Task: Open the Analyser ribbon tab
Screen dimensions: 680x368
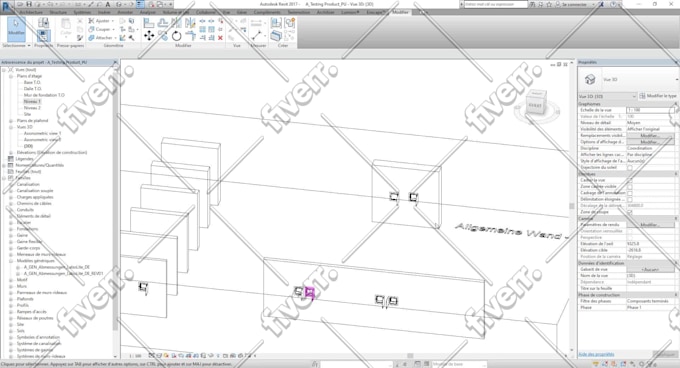Action: (147, 12)
